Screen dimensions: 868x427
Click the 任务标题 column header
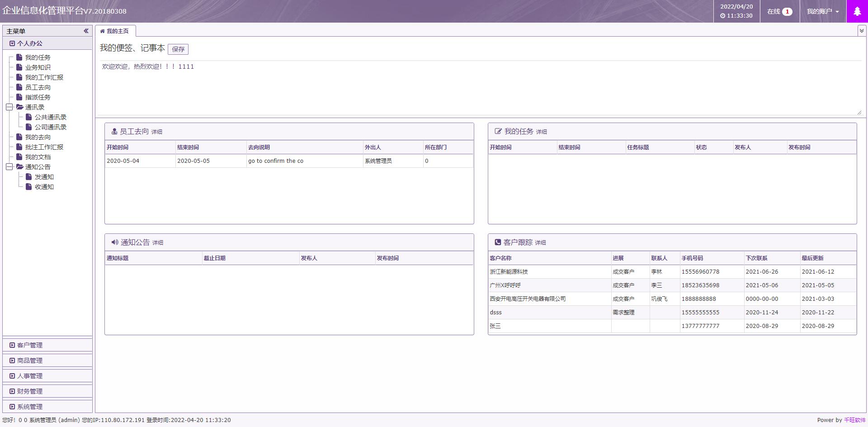coord(660,147)
